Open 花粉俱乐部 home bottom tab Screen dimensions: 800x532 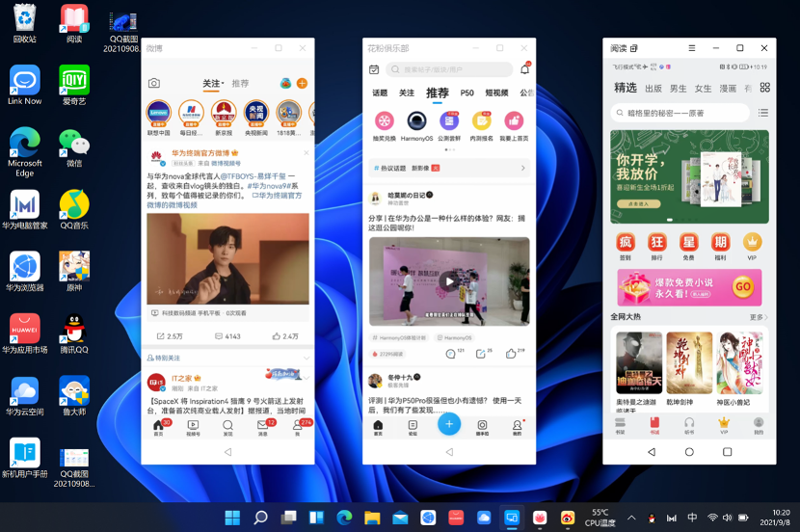(378, 428)
